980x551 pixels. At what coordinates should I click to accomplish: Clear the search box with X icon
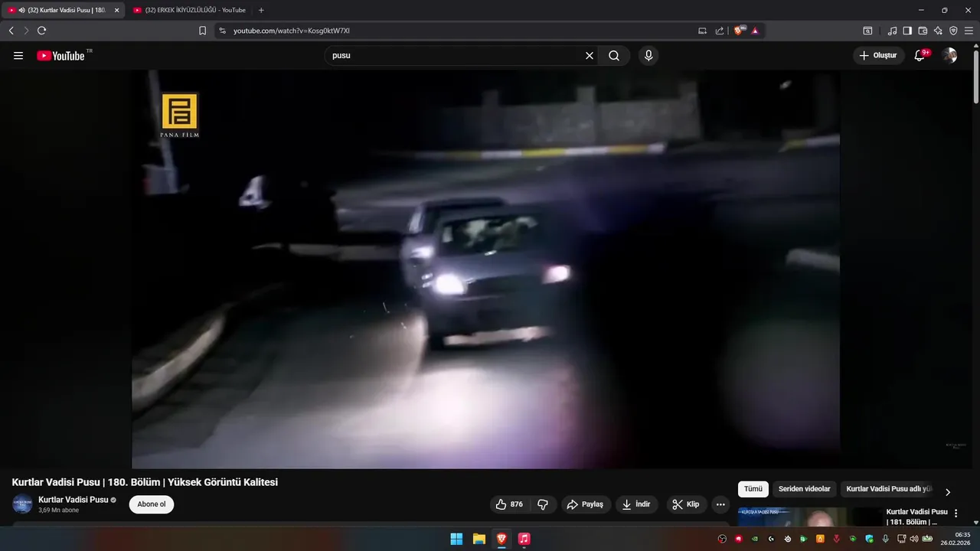coord(590,56)
